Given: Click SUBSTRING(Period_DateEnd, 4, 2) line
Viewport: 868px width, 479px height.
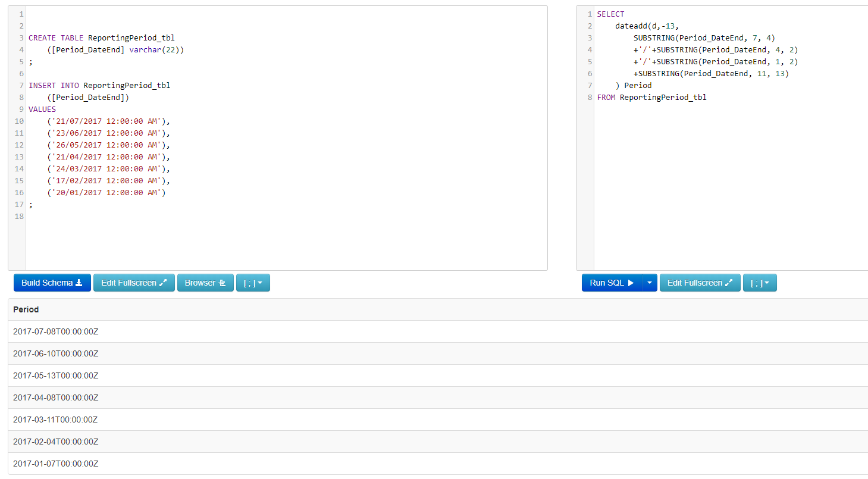Looking at the screenshot, I should (716, 49).
